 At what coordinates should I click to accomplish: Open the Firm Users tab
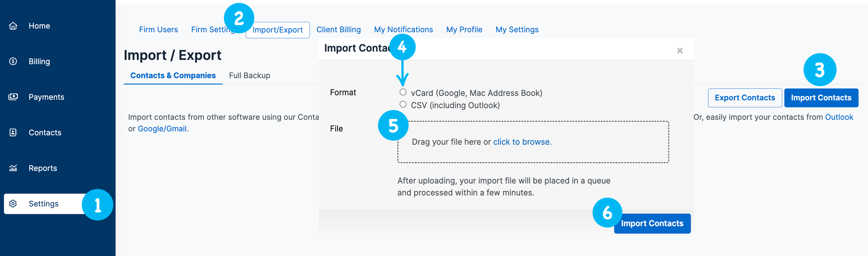158,29
